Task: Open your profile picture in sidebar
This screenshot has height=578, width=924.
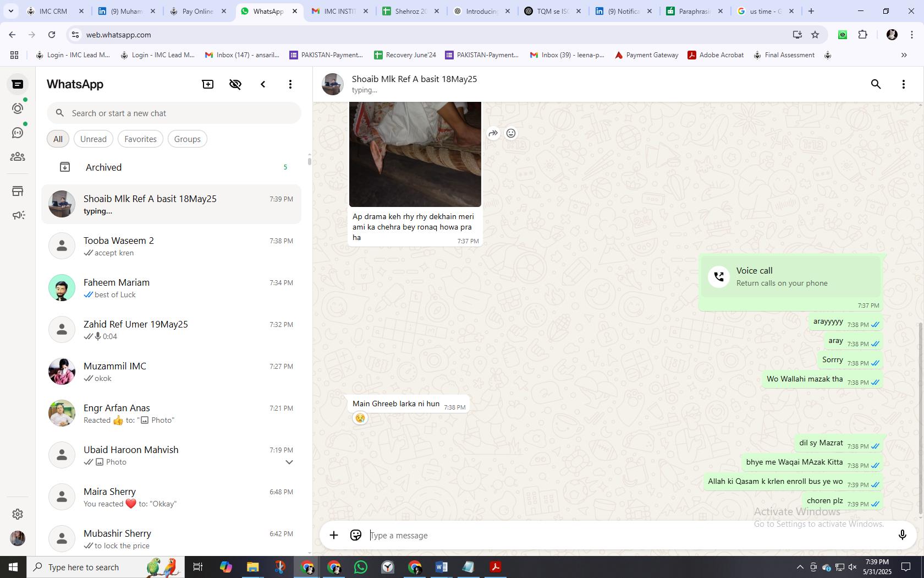Action: 18,538
